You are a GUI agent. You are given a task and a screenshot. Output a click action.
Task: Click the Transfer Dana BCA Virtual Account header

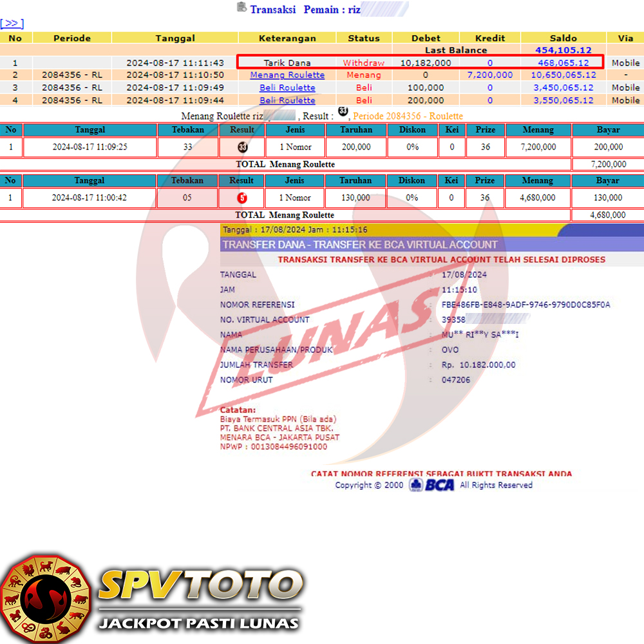tap(360, 245)
